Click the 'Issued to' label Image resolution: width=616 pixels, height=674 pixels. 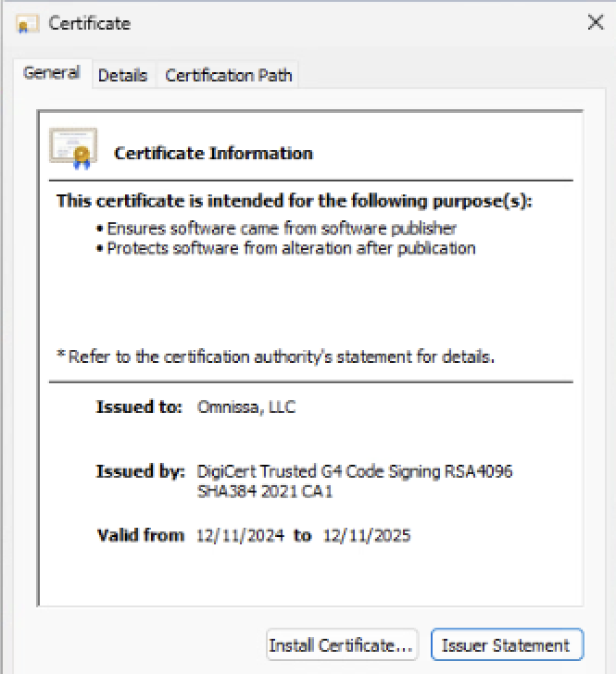(139, 407)
